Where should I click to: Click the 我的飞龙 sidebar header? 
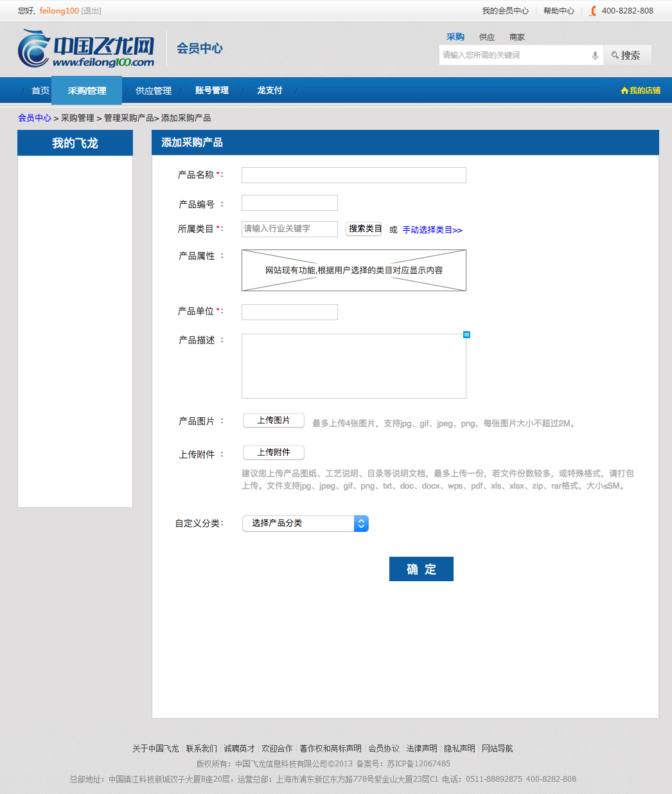pos(75,143)
